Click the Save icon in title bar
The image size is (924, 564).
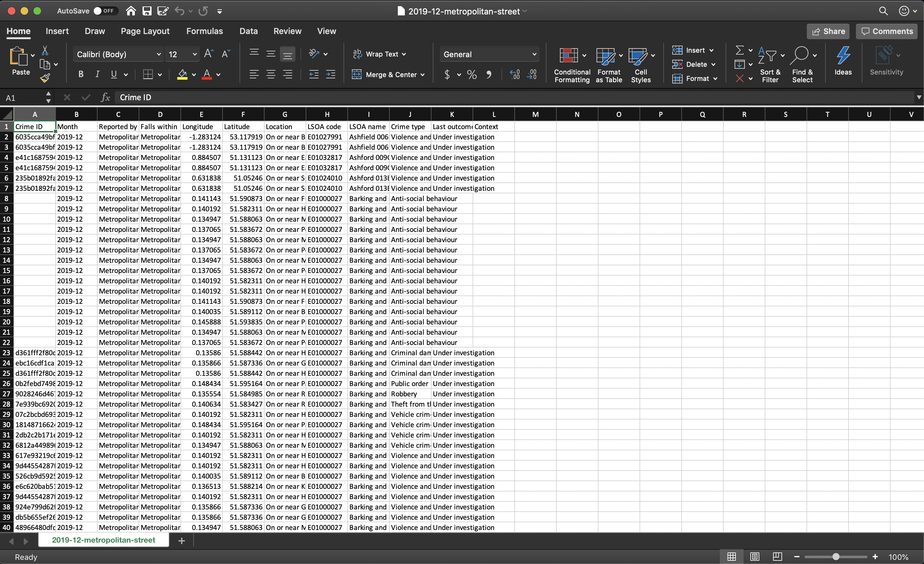(147, 11)
